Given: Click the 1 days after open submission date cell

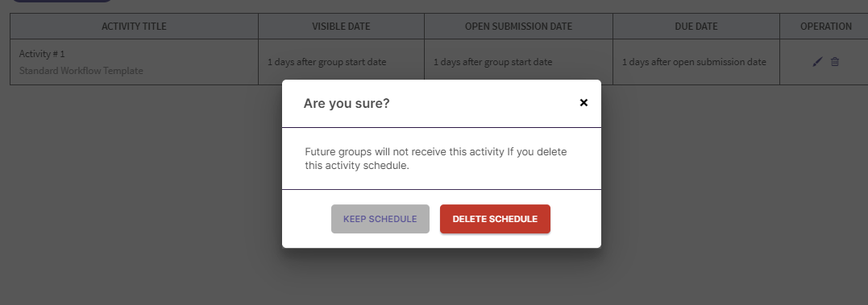Looking at the screenshot, I should pyautogui.click(x=694, y=62).
